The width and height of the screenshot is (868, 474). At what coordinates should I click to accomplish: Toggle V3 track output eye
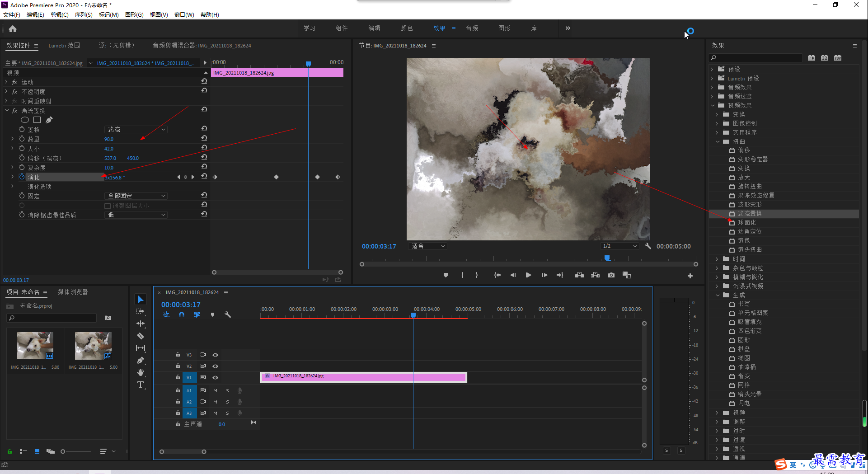pyautogui.click(x=216, y=355)
